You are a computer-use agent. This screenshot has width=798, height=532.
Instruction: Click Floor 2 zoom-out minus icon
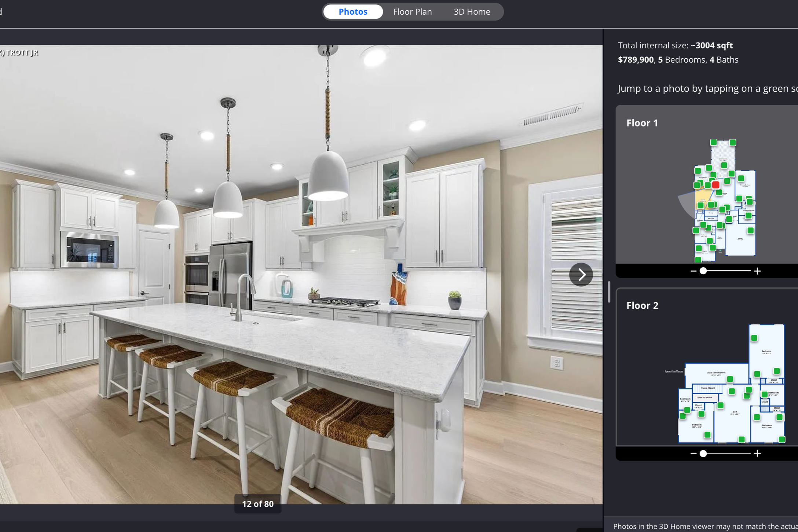(x=693, y=454)
